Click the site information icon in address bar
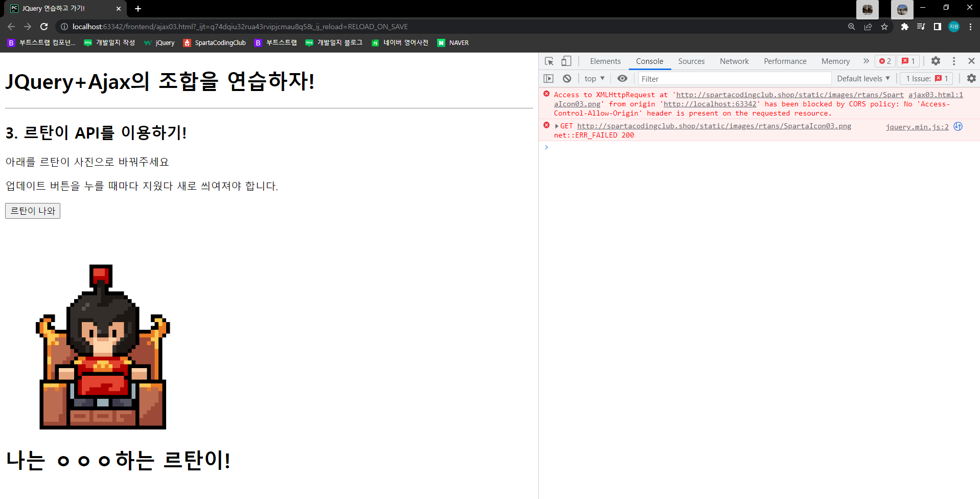This screenshot has width=980, height=499. point(64,27)
